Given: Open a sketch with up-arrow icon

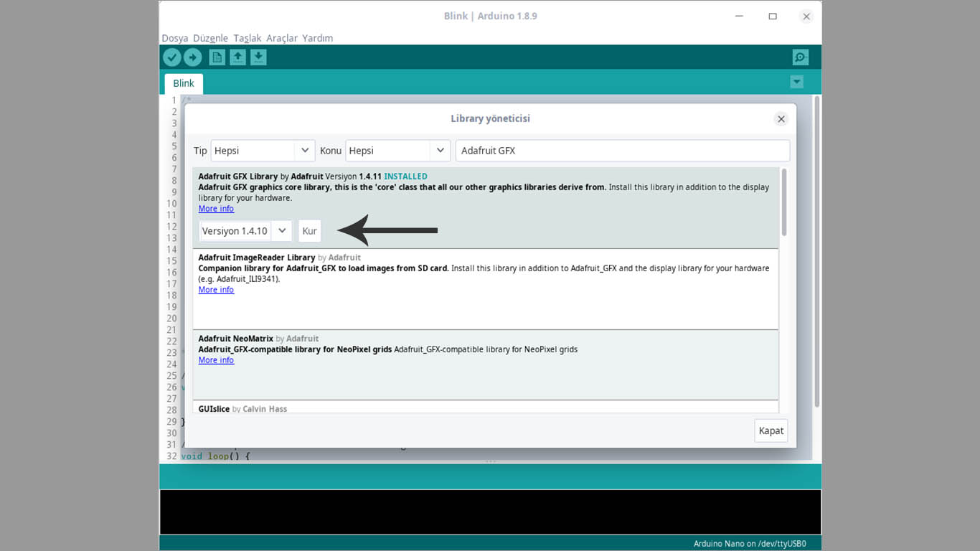Looking at the screenshot, I should point(238,57).
